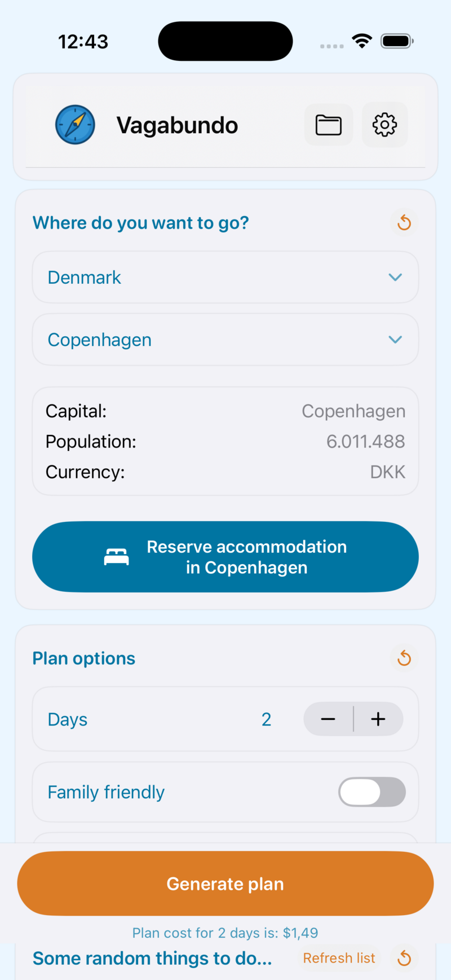Reset the destination section with undo arrow
Image resolution: width=451 pixels, height=980 pixels.
404,223
